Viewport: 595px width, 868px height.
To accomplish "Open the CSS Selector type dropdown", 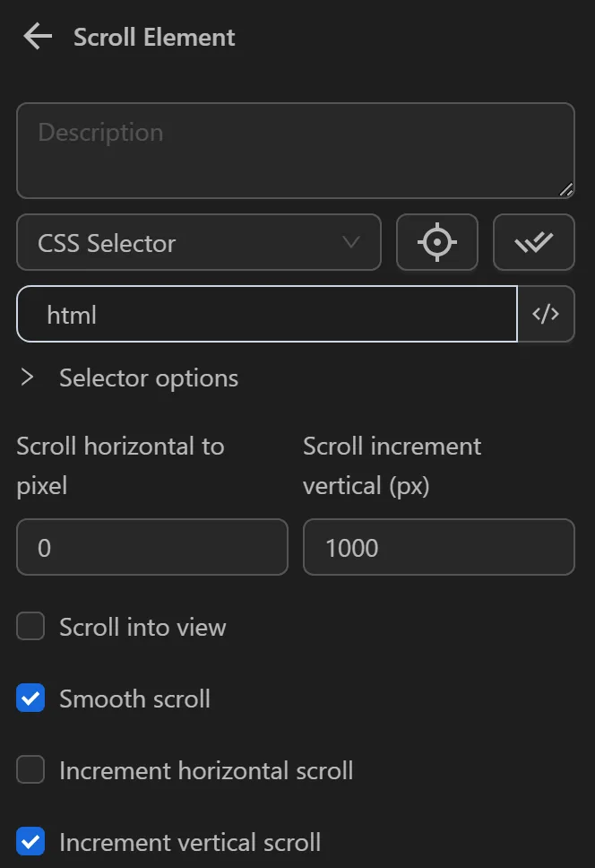I will coord(198,242).
